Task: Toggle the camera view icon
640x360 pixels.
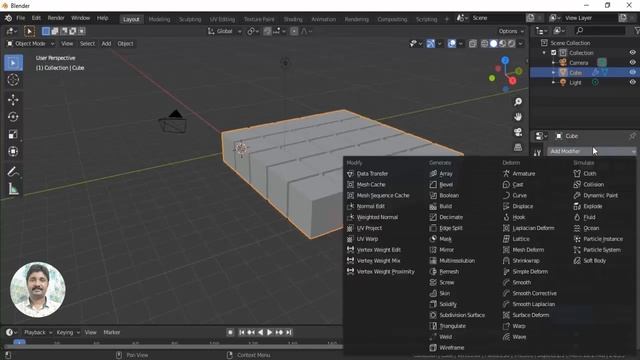Action: (x=518, y=132)
